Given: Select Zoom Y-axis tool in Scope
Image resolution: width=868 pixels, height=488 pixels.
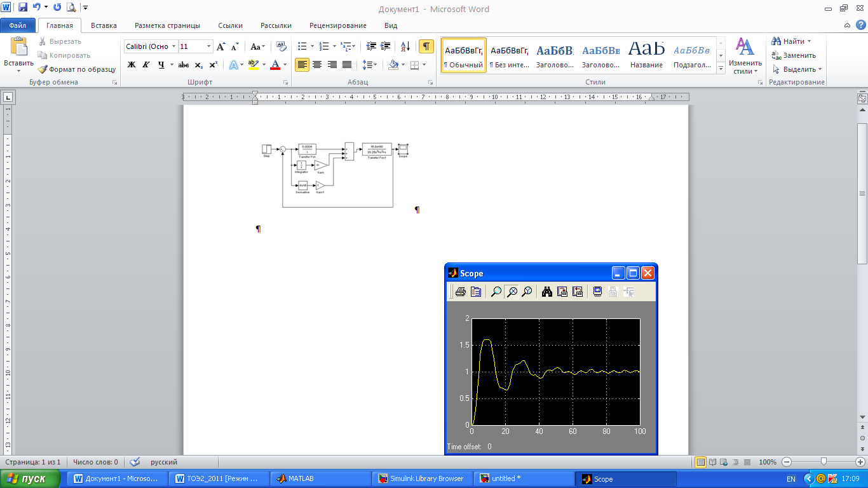Looking at the screenshot, I should click(527, 292).
